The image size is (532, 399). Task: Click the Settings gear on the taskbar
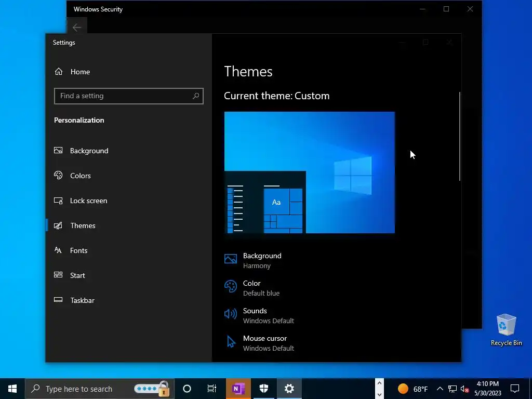coord(289,389)
